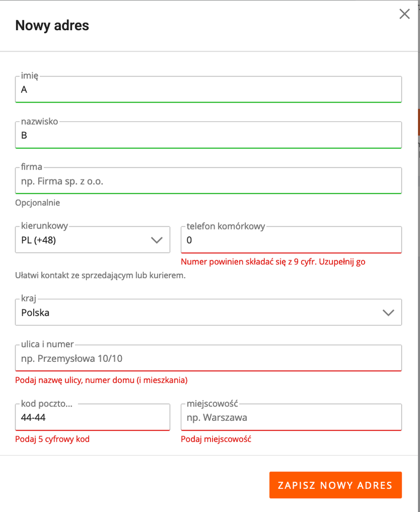Click the miejscowość input field
Screen dimensions: 420x512
(x=291, y=417)
